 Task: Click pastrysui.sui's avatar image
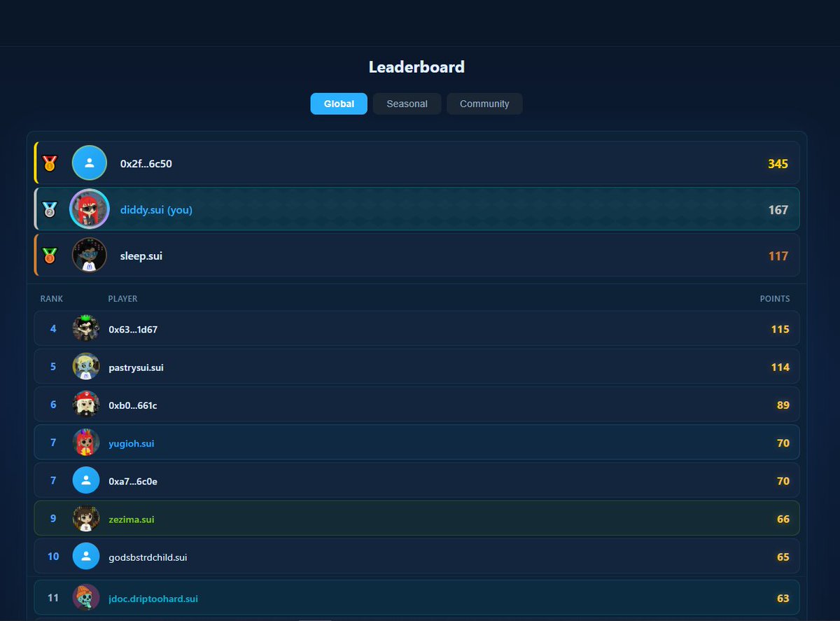point(86,367)
